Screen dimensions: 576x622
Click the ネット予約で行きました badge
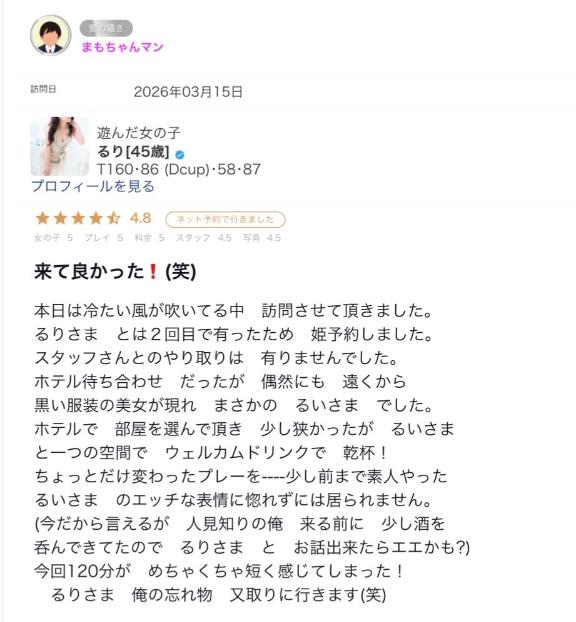click(225, 219)
